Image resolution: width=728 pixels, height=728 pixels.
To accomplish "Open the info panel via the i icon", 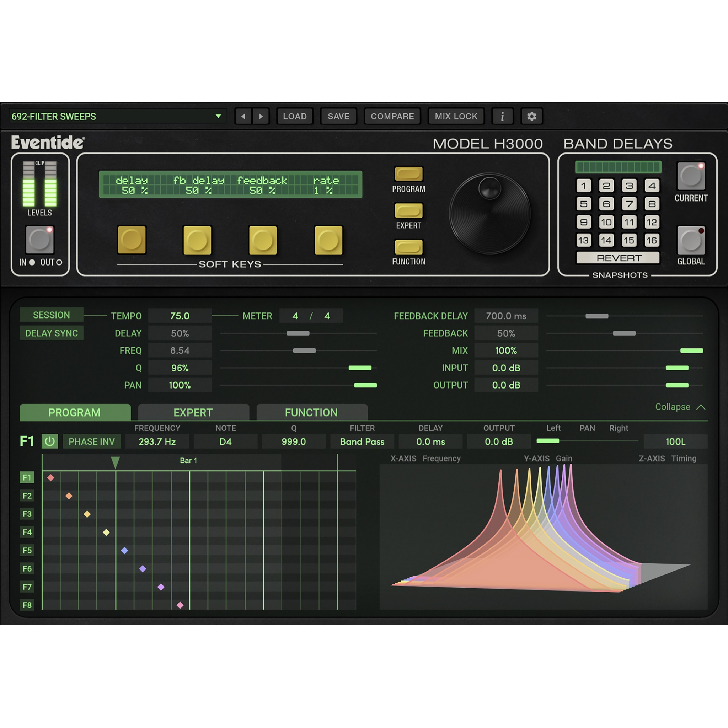I will point(502,116).
